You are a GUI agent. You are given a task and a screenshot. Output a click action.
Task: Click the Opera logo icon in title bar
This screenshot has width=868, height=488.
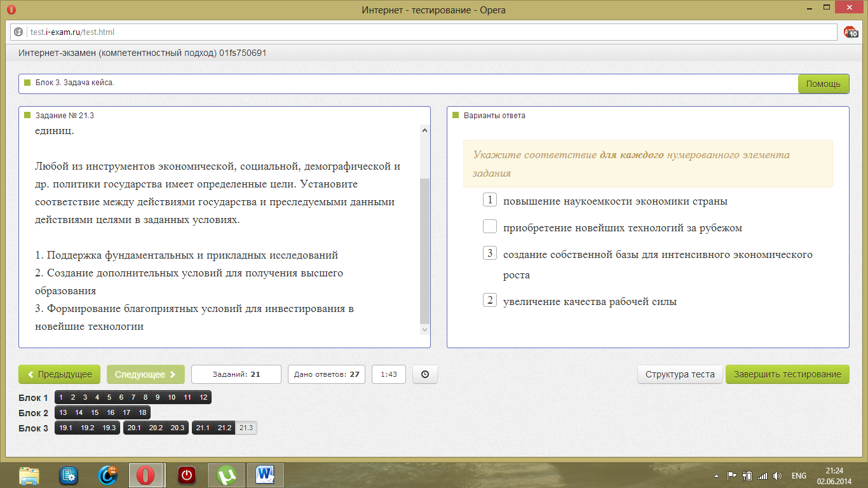click(11, 10)
